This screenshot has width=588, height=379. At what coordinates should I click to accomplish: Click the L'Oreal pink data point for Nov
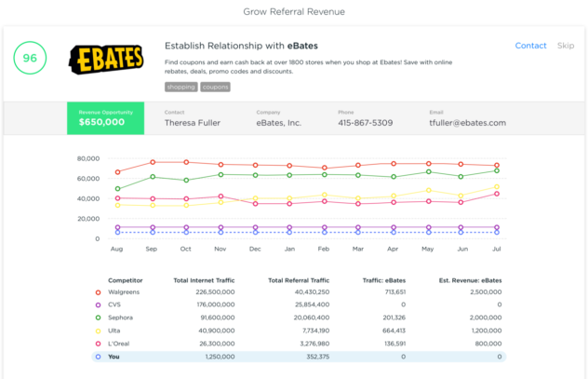tap(220, 196)
